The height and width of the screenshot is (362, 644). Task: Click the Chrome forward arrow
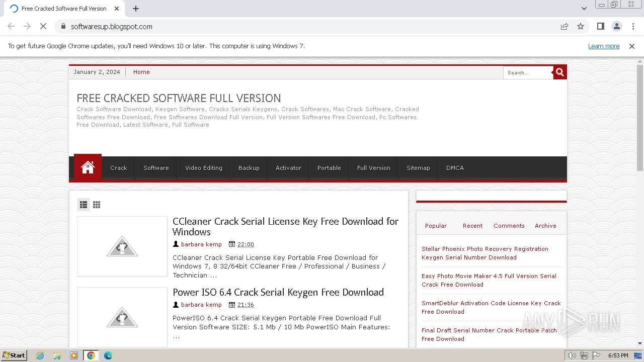coord(27,26)
